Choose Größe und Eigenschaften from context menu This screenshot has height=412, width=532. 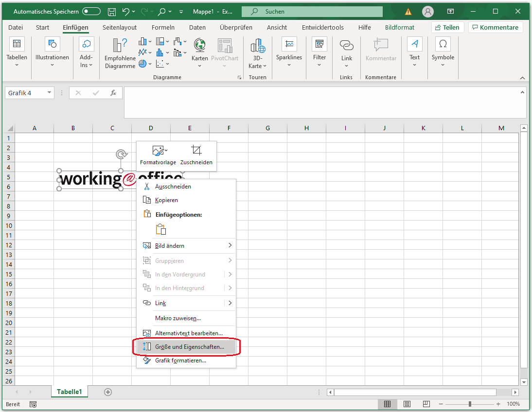[x=189, y=347]
